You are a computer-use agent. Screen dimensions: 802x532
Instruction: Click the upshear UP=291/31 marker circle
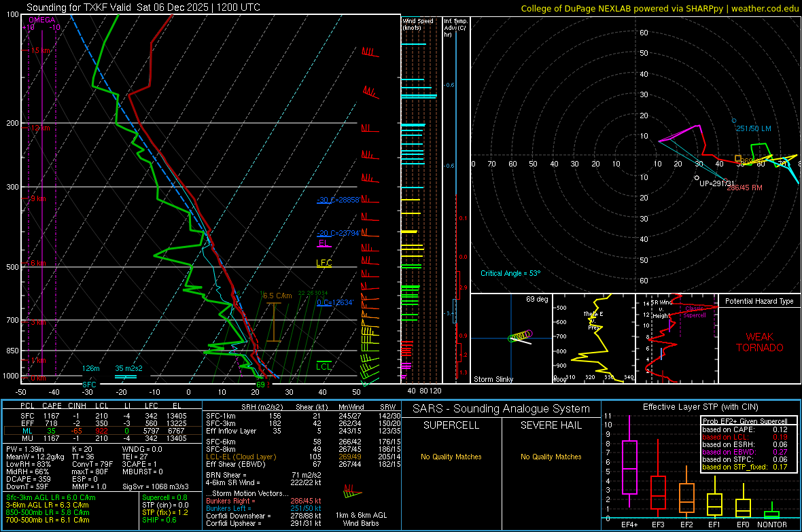[x=697, y=178]
